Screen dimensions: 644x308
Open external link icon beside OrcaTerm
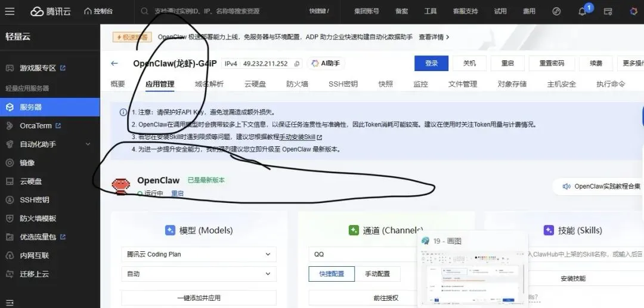click(x=58, y=125)
